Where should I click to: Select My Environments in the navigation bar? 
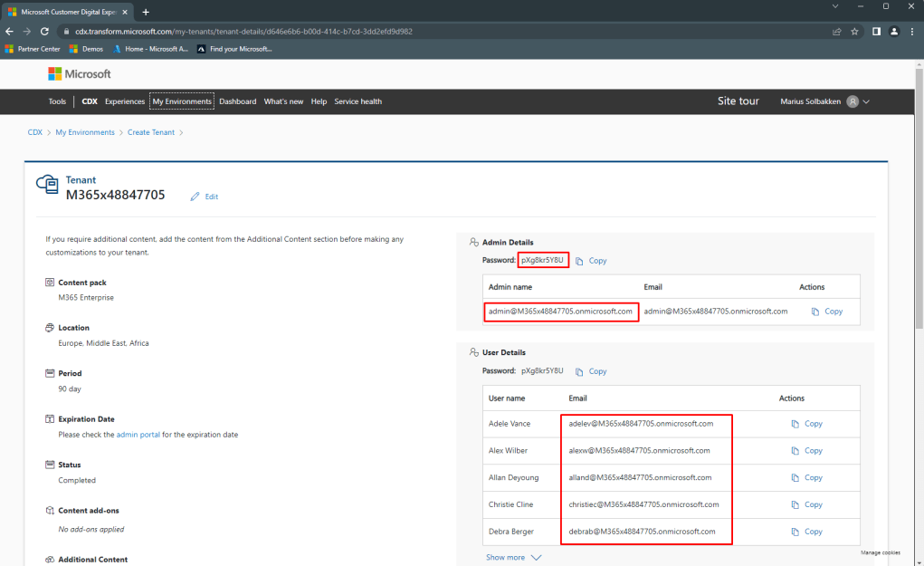coord(181,101)
